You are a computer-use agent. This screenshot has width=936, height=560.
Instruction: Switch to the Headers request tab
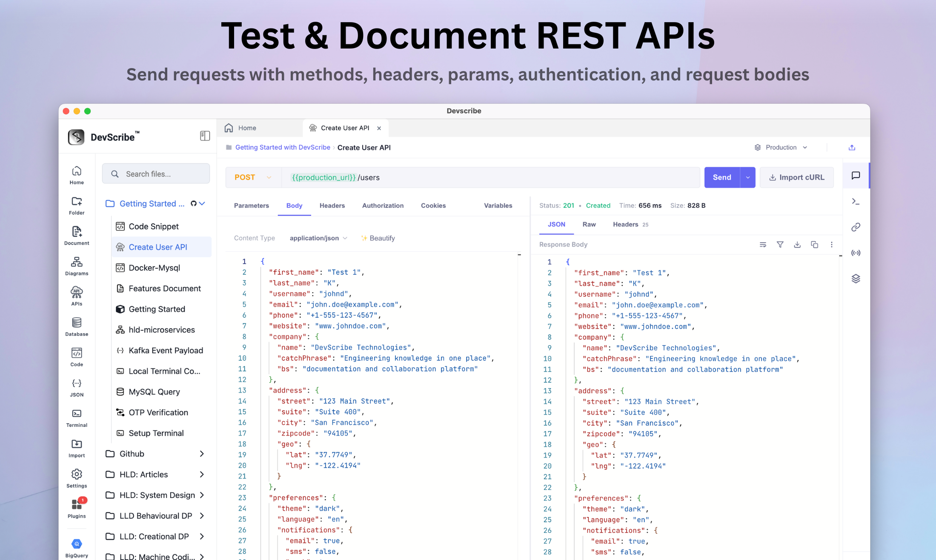[x=332, y=206]
